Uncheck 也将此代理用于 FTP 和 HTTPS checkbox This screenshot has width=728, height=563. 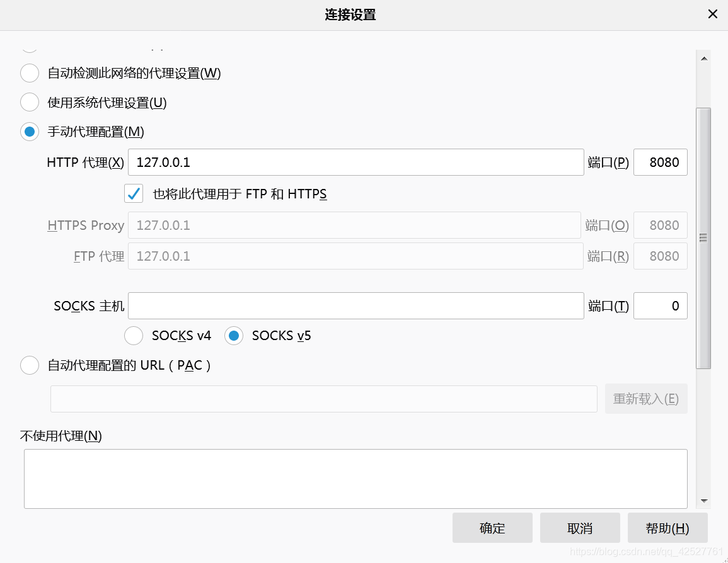tap(134, 194)
